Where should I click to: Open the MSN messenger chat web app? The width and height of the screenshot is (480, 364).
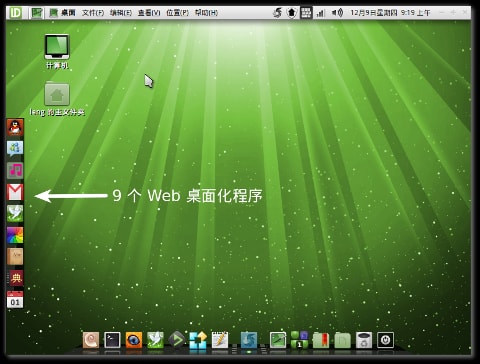15,149
